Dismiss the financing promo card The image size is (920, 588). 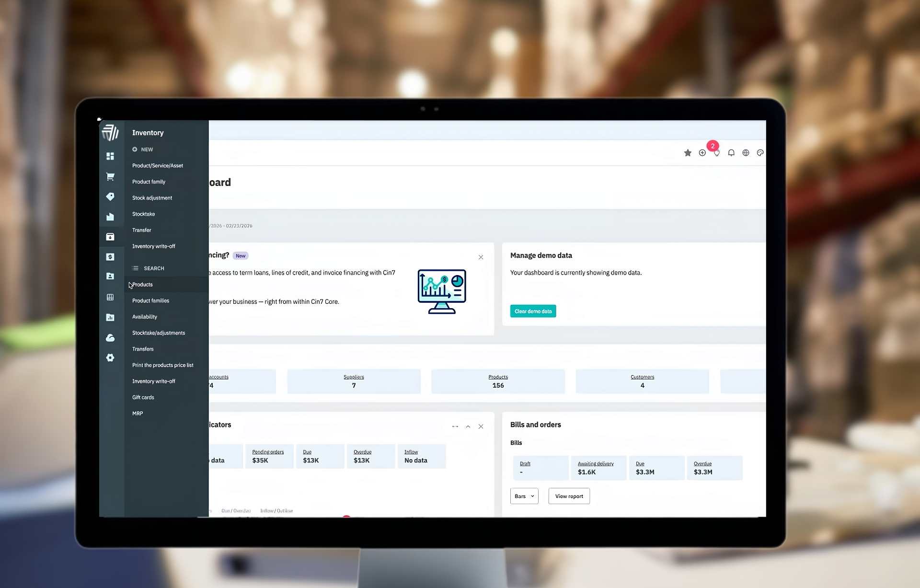coord(481,257)
